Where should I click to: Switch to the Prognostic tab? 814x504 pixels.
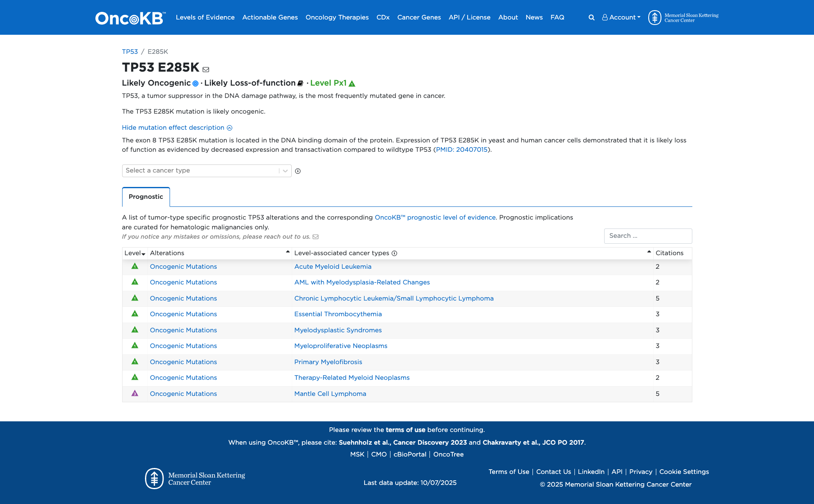pos(145,197)
